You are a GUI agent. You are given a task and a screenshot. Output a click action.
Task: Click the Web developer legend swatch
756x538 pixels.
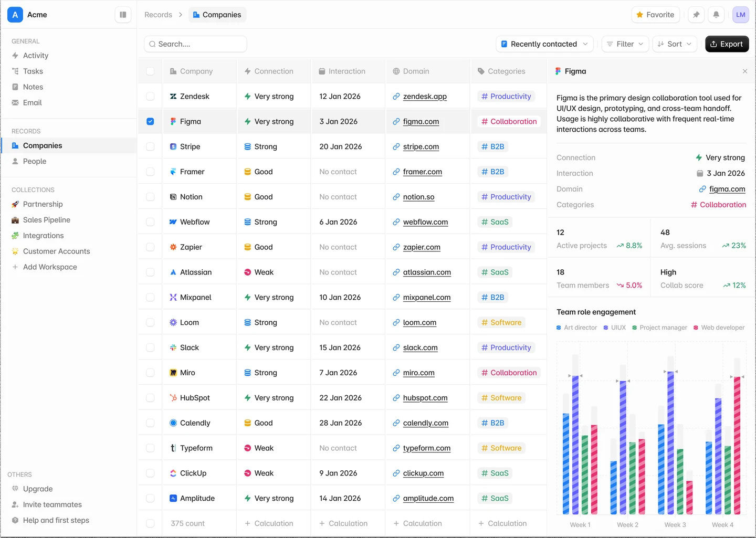coord(696,328)
